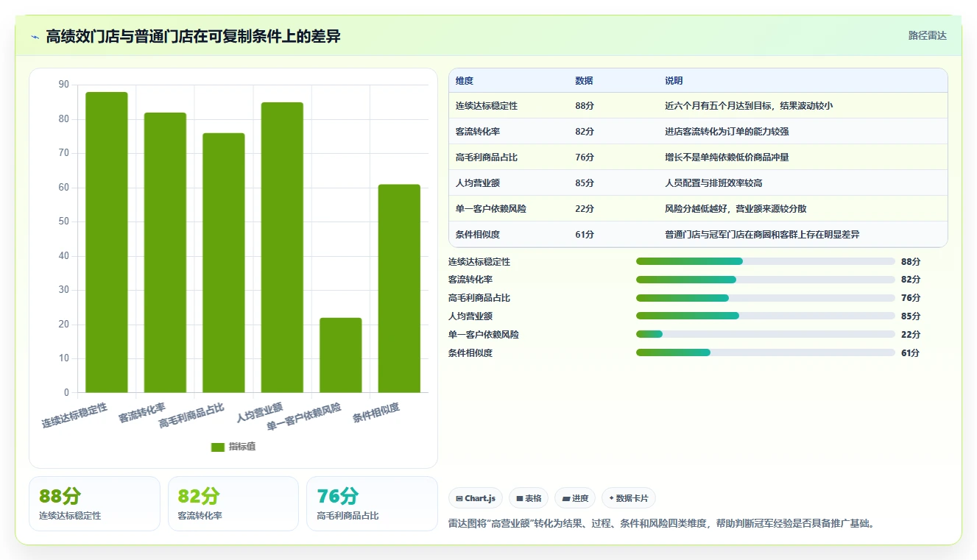Click description 风险分越低越好
977x560 pixels.
tap(736, 209)
